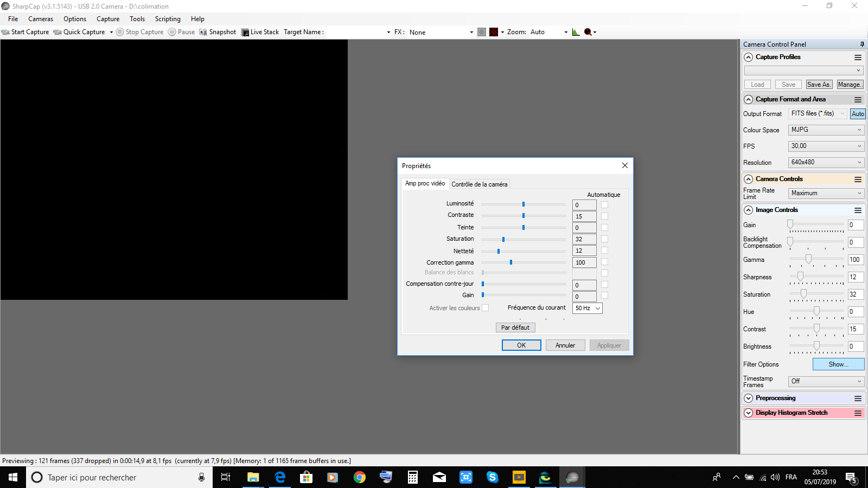The height and width of the screenshot is (488, 868).
Task: Click the red magnifier zoom icon
Action: (588, 32)
